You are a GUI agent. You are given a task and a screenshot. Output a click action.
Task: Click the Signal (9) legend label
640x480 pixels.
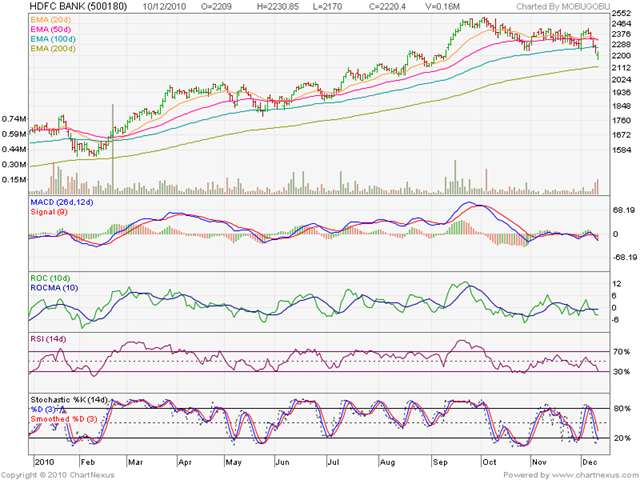(49, 212)
